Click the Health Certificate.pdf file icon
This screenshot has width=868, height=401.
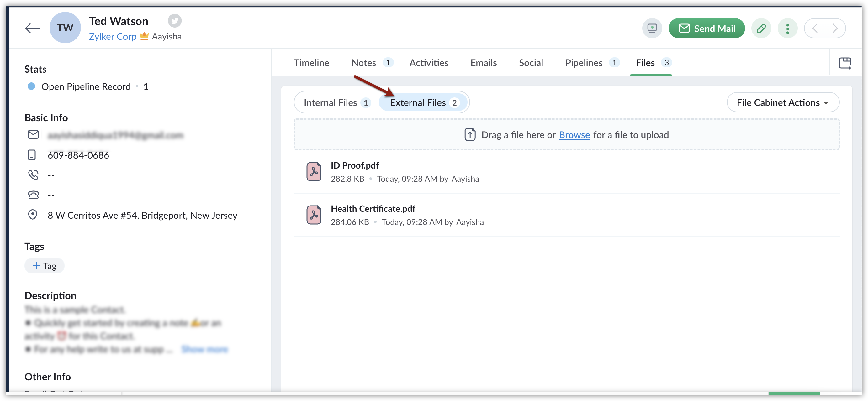(x=314, y=215)
